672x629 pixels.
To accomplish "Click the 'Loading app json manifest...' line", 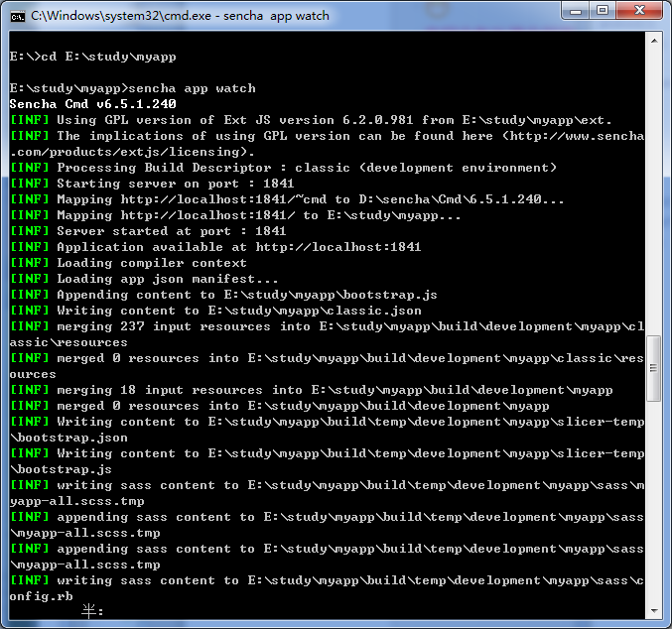I will pyautogui.click(x=144, y=279).
